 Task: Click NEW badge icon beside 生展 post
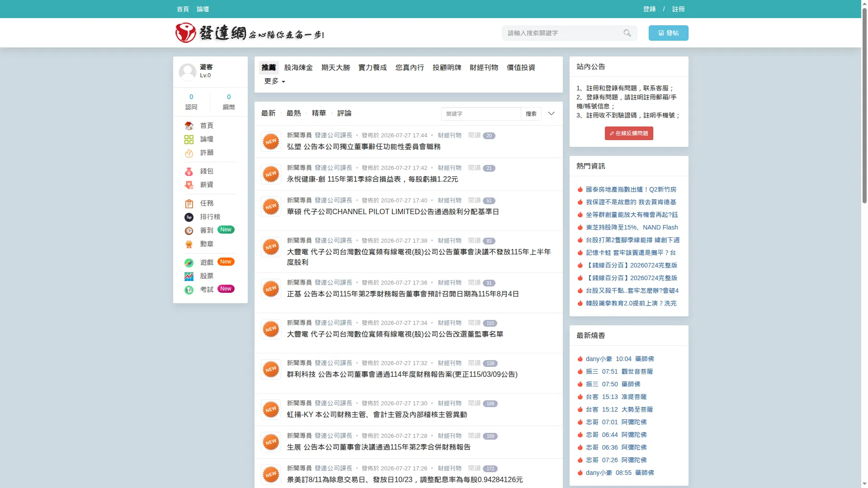point(271,442)
